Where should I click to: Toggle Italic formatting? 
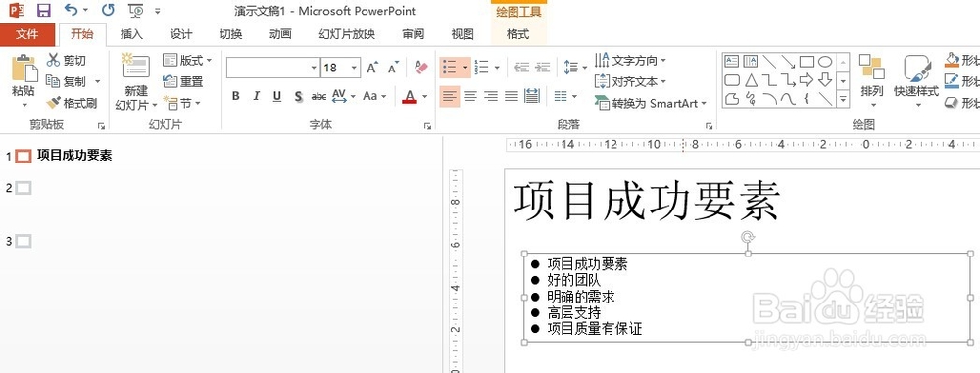click(x=256, y=96)
